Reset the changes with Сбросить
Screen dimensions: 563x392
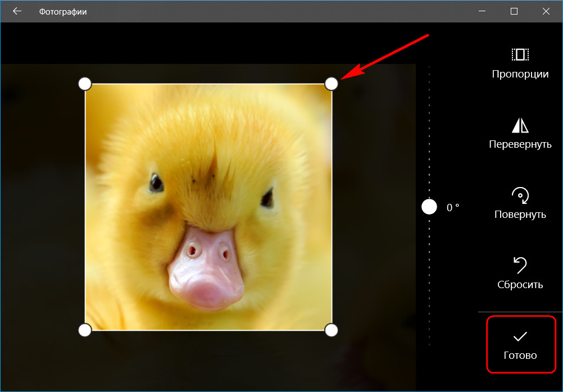520,274
